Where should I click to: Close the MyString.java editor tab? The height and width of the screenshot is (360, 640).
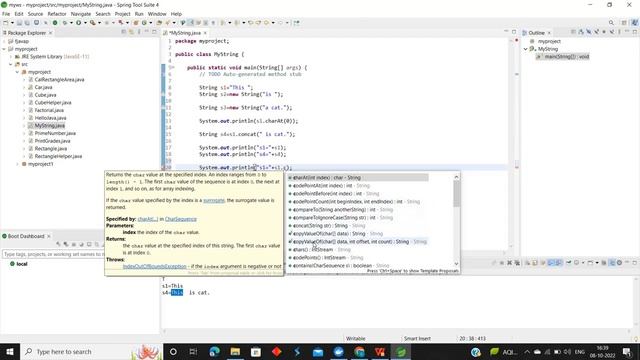205,33
